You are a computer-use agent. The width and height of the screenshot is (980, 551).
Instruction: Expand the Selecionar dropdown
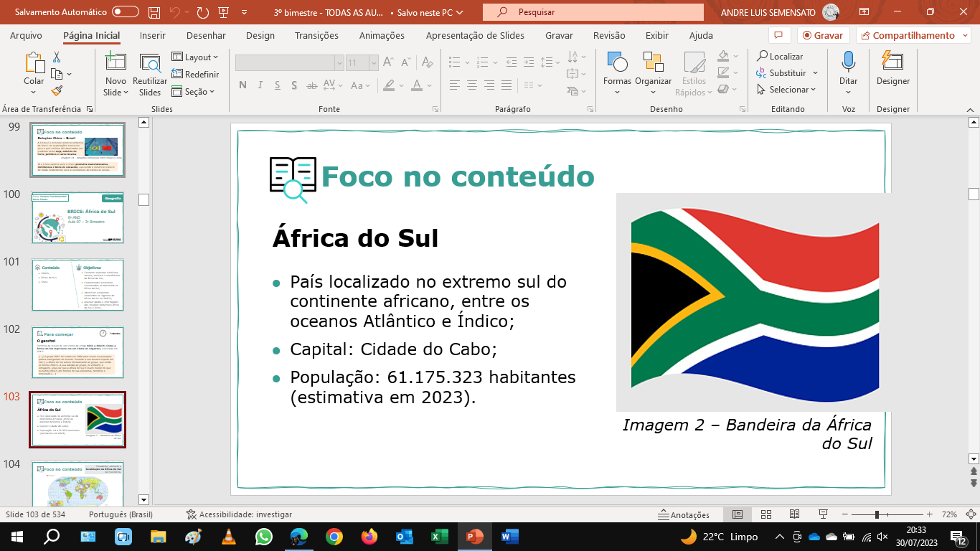click(x=787, y=90)
